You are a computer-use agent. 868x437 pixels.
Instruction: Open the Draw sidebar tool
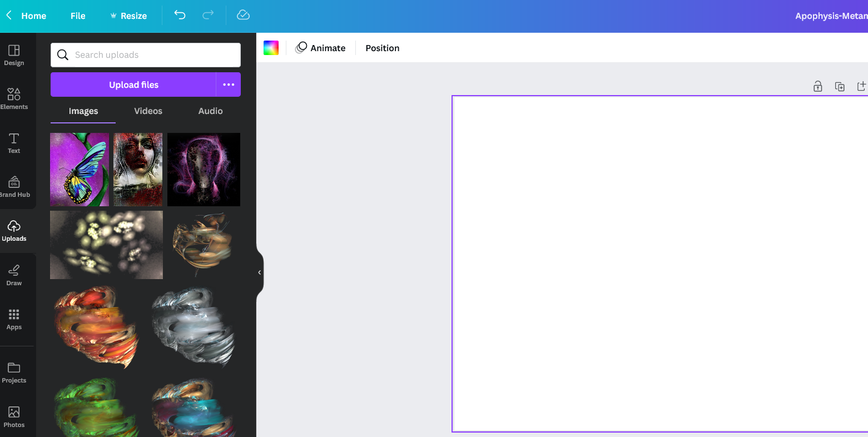pyautogui.click(x=14, y=275)
